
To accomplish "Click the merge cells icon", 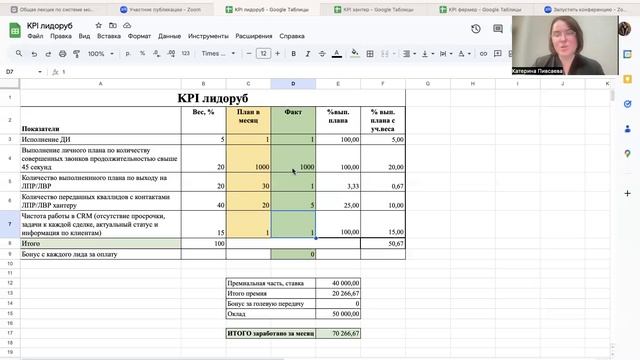I will click(384, 53).
